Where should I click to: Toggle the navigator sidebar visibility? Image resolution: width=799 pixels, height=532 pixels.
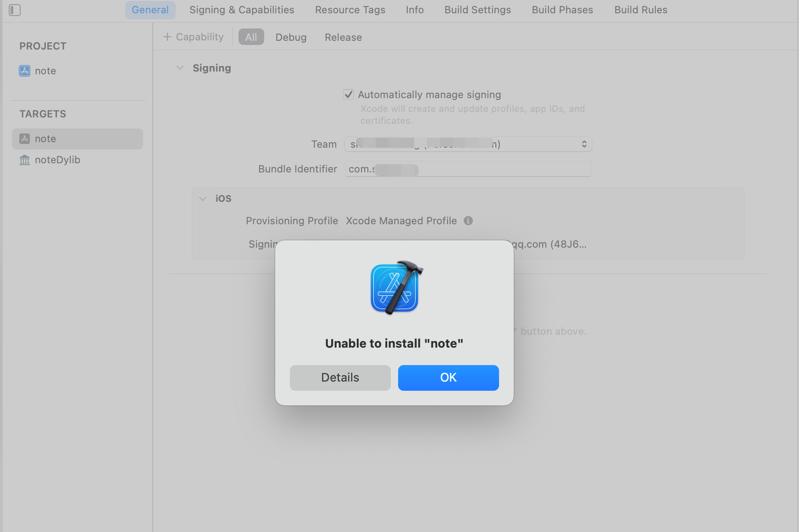tap(14, 9)
